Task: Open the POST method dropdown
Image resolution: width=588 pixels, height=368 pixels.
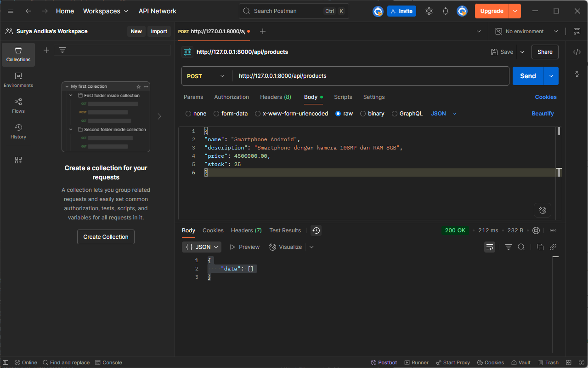Action: click(x=206, y=76)
